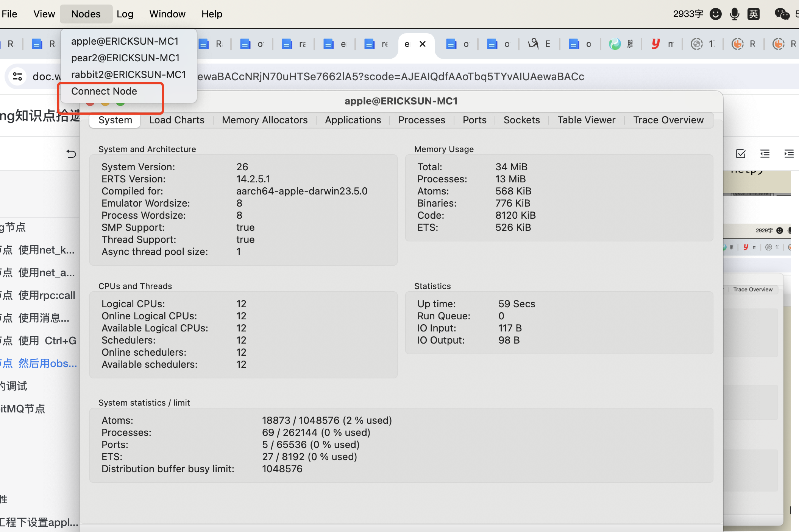Close the active browser tab
Viewport: 799px width, 532px height.
point(423,44)
